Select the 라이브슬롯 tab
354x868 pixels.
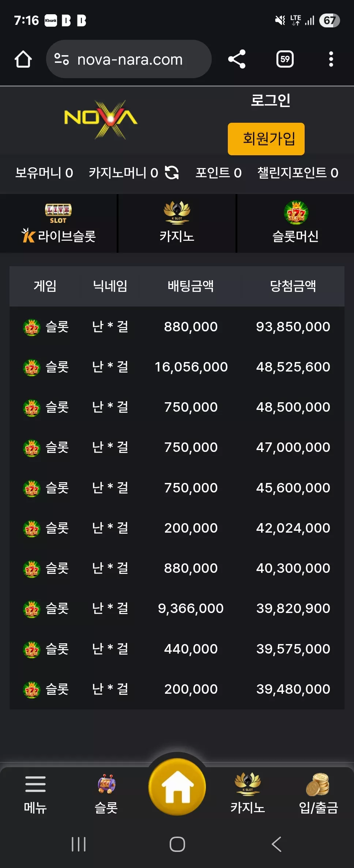59,223
